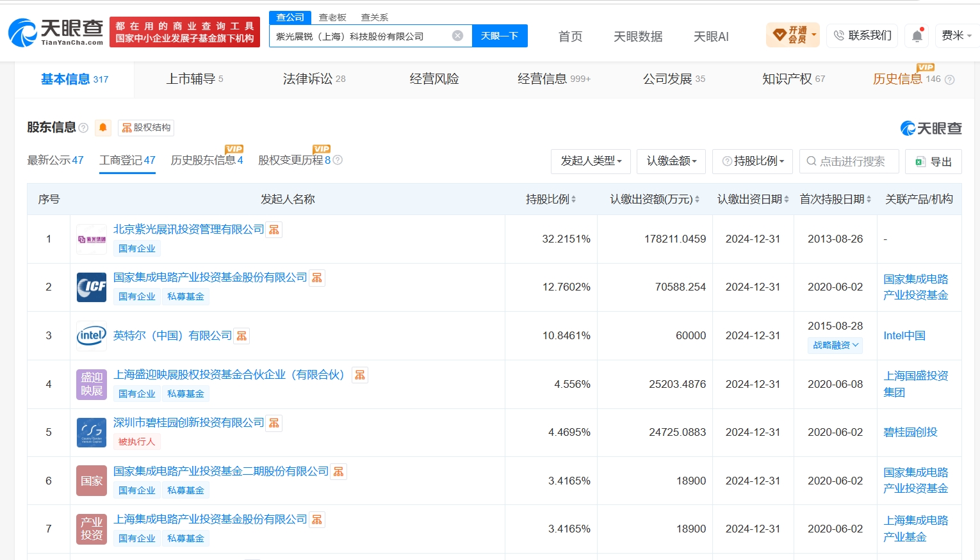Viewport: 980px width, 560px height.
Task: Click the orange alert bell beside 股东信息
Action: (x=102, y=127)
